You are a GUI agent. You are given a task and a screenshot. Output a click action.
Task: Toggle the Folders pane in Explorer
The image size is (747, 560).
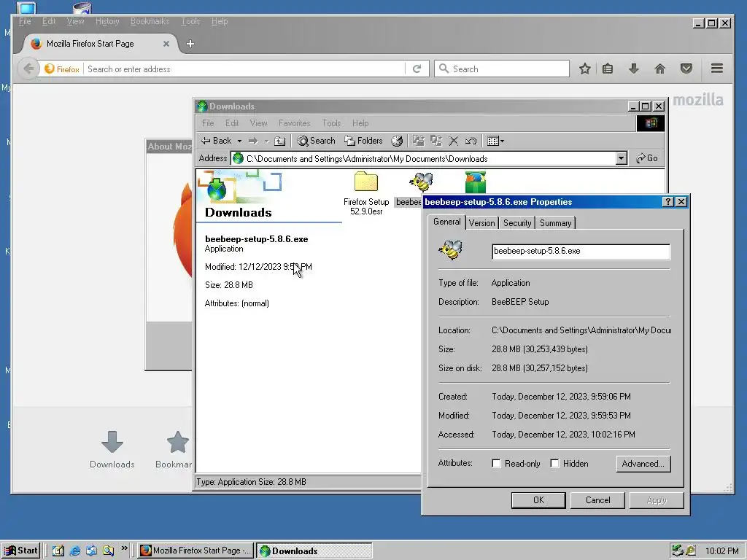pyautogui.click(x=363, y=141)
